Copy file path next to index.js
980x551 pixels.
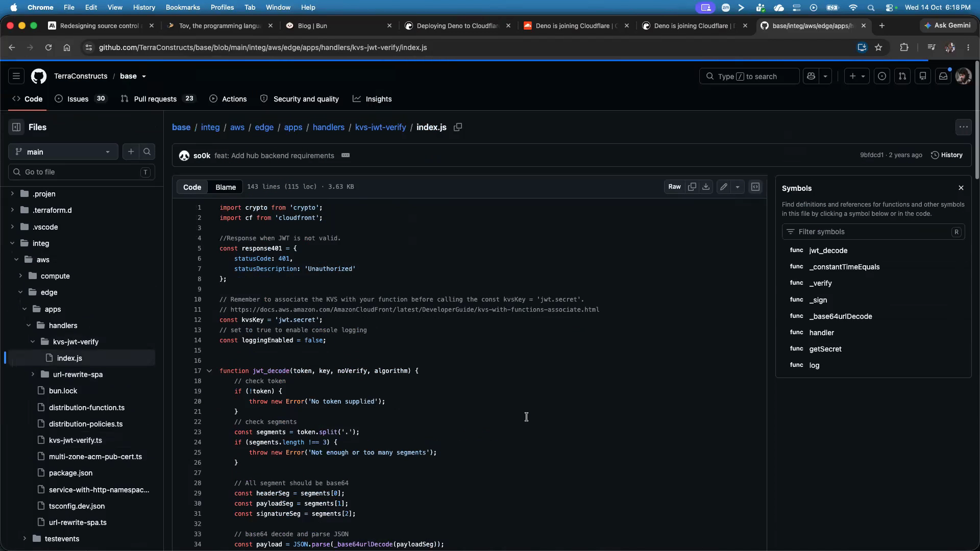(x=458, y=128)
